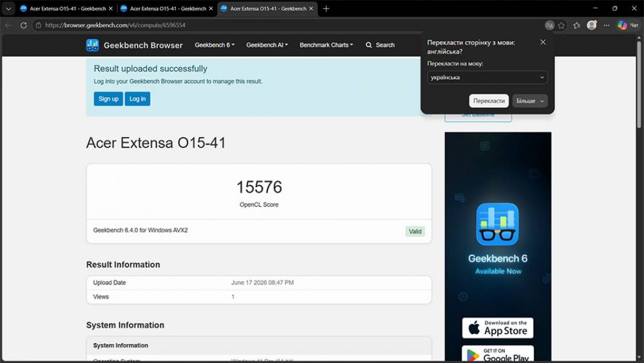Select the third Acer Extensa tab

[267, 8]
